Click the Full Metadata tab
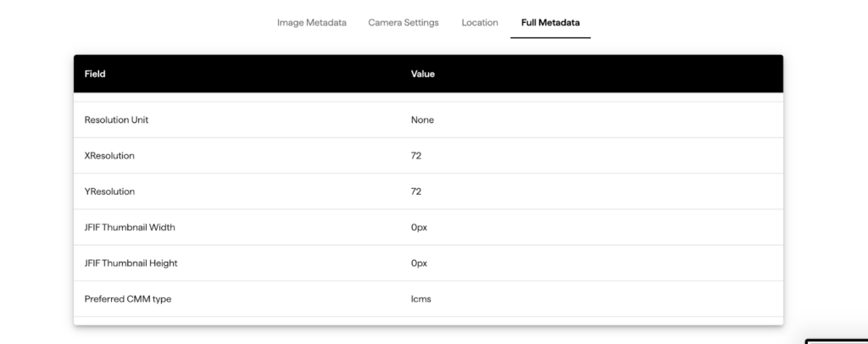This screenshot has width=868, height=344. pos(550,23)
